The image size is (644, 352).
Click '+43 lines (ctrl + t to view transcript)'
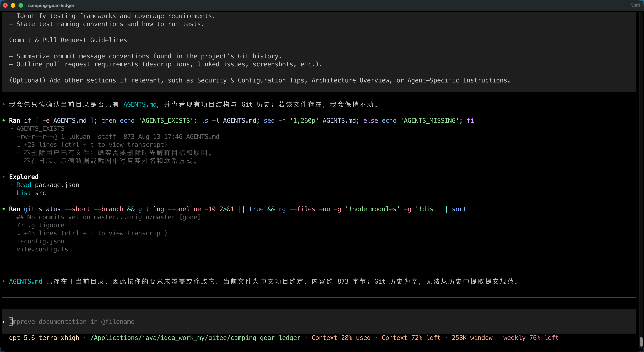92,233
